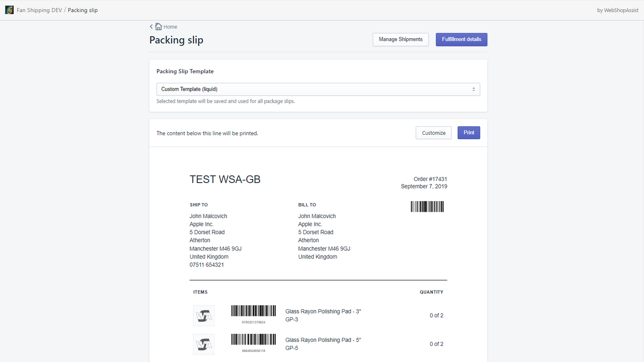Click the 'by WebShopAssist' link
The height and width of the screenshot is (362, 644).
coord(617,10)
